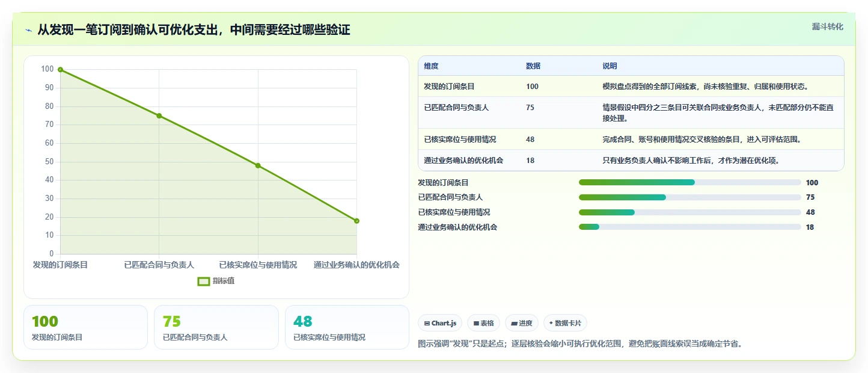Click the 数据 column header
This screenshot has height=373, width=868.
click(x=533, y=66)
